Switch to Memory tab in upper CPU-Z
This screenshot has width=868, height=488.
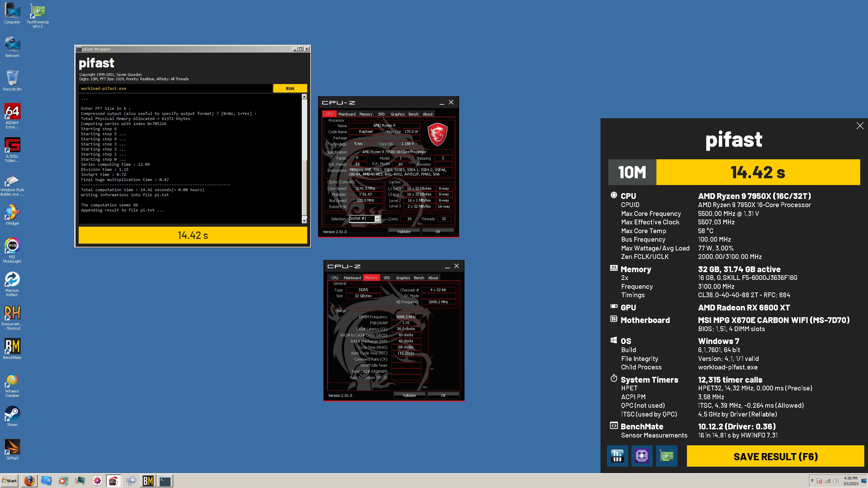tap(366, 114)
